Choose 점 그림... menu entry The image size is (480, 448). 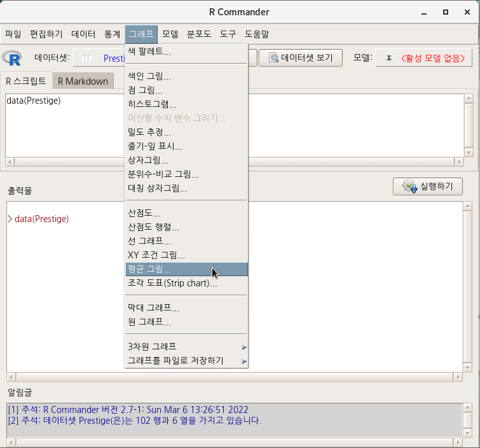tap(186, 90)
